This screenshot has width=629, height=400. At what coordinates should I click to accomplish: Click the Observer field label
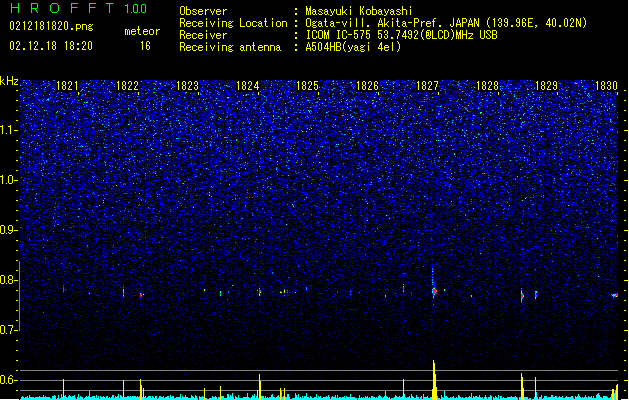tap(203, 11)
